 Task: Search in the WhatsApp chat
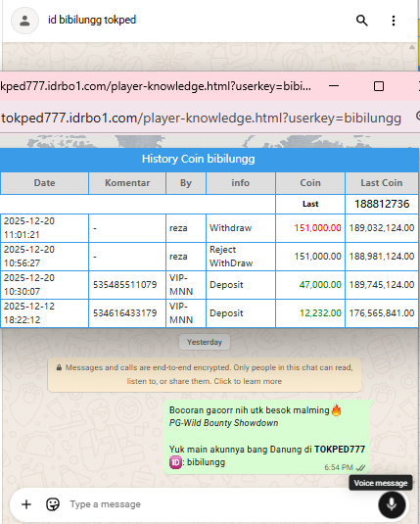coord(361,21)
